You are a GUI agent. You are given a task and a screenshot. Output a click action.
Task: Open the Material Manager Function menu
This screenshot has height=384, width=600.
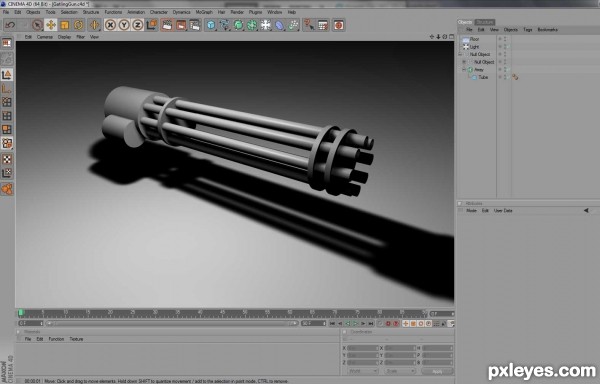click(x=56, y=339)
